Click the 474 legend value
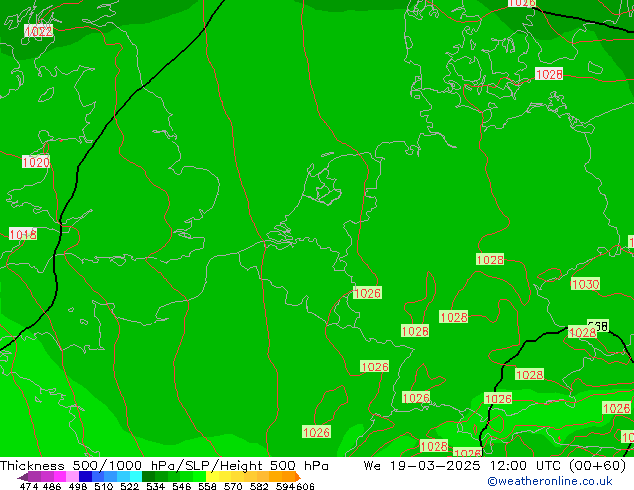The width and height of the screenshot is (634, 490). (x=29, y=486)
